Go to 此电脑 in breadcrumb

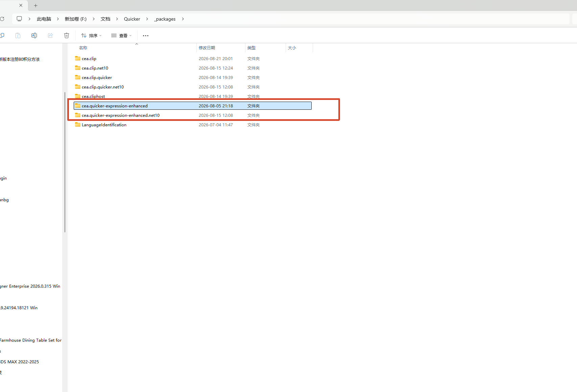pos(44,19)
